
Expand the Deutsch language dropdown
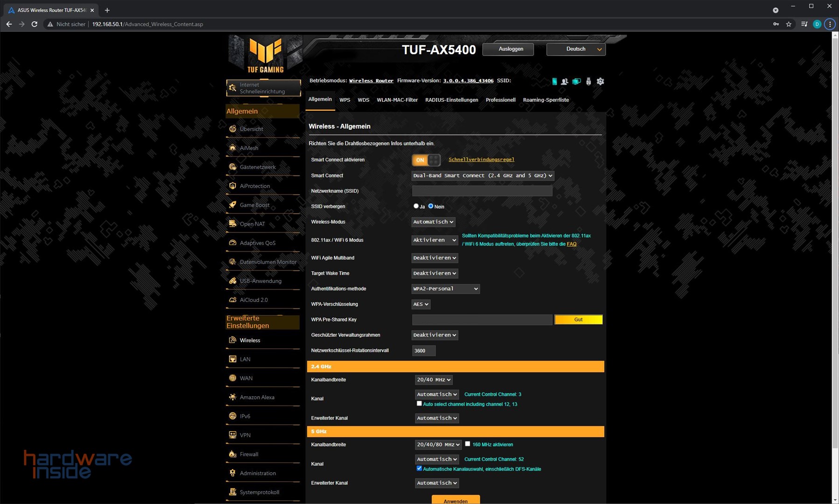coord(576,49)
